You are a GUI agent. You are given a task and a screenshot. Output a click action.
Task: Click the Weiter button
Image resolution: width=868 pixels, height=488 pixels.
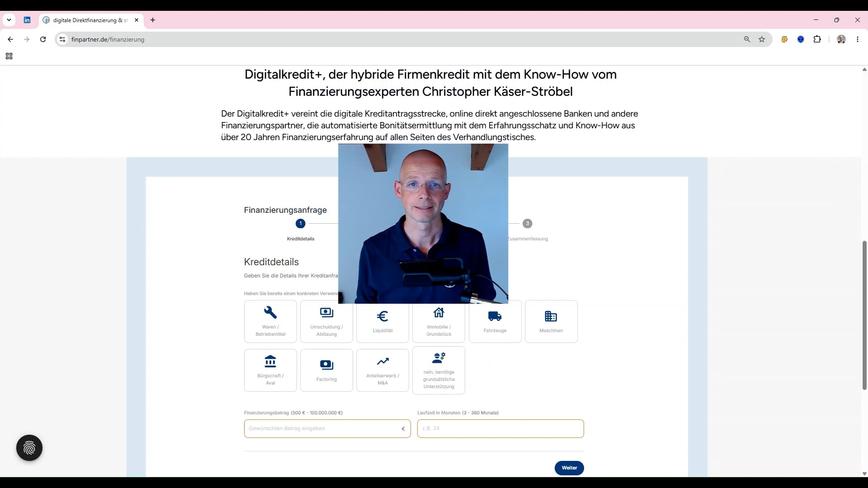click(x=569, y=468)
